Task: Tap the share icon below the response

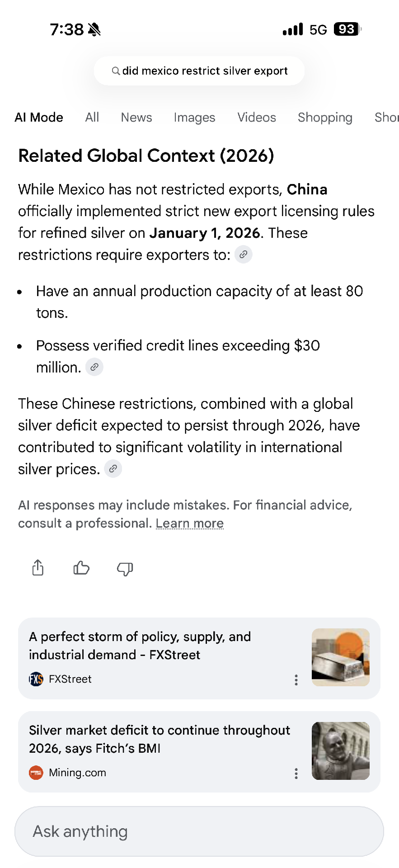Action: (x=38, y=568)
